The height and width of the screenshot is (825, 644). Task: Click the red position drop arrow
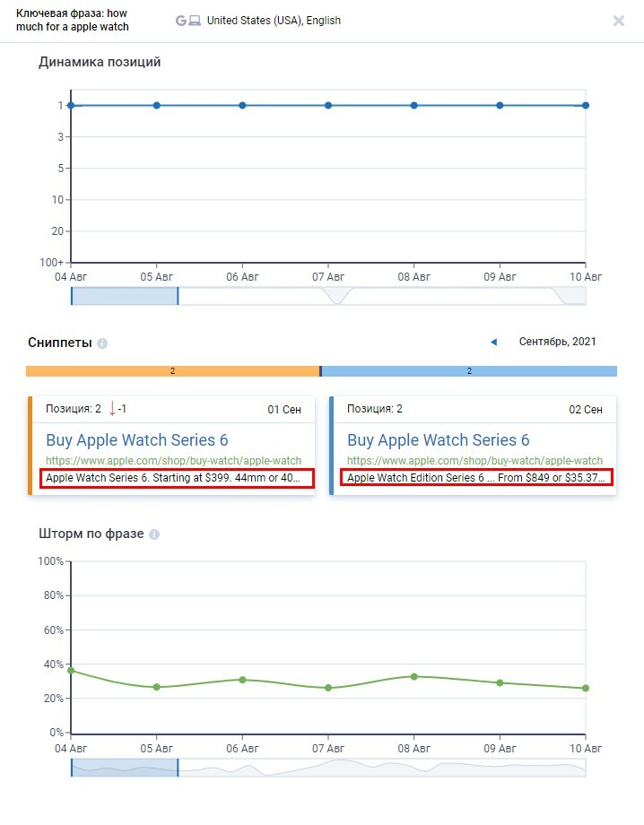pos(112,409)
